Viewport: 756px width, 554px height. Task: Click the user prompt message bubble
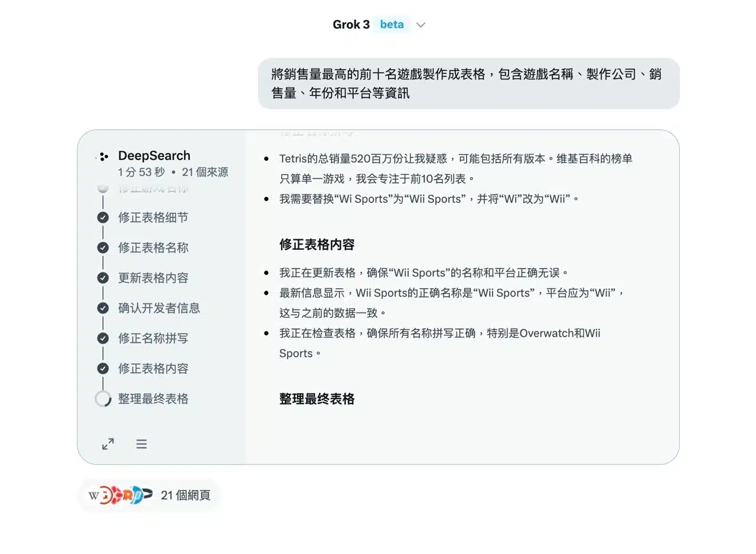point(468,83)
